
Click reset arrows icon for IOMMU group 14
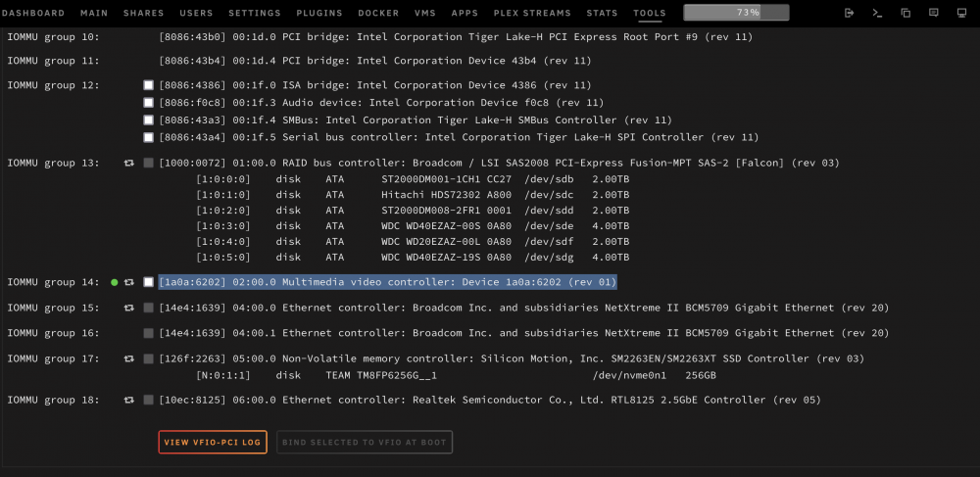point(129,282)
